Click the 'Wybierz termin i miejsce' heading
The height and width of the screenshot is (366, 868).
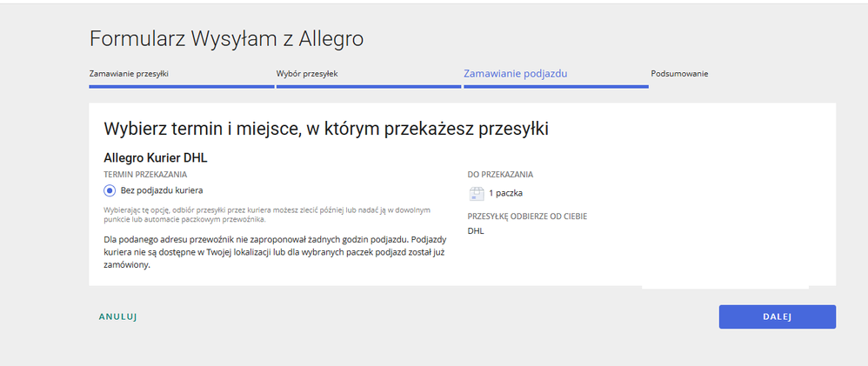coord(326,129)
